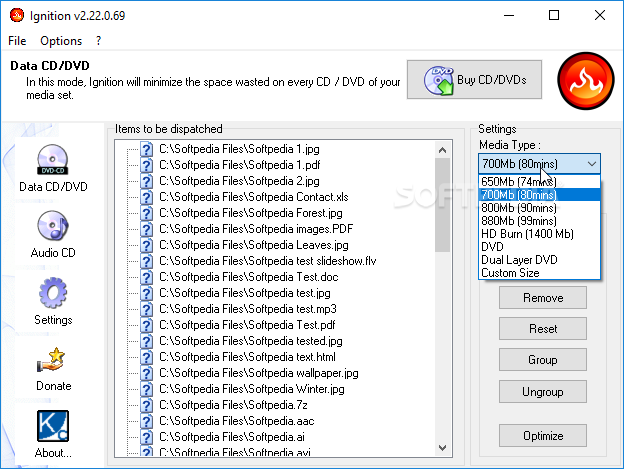Pick 880Mb (99mins) option
This screenshot has width=624, height=469.
[x=539, y=221]
